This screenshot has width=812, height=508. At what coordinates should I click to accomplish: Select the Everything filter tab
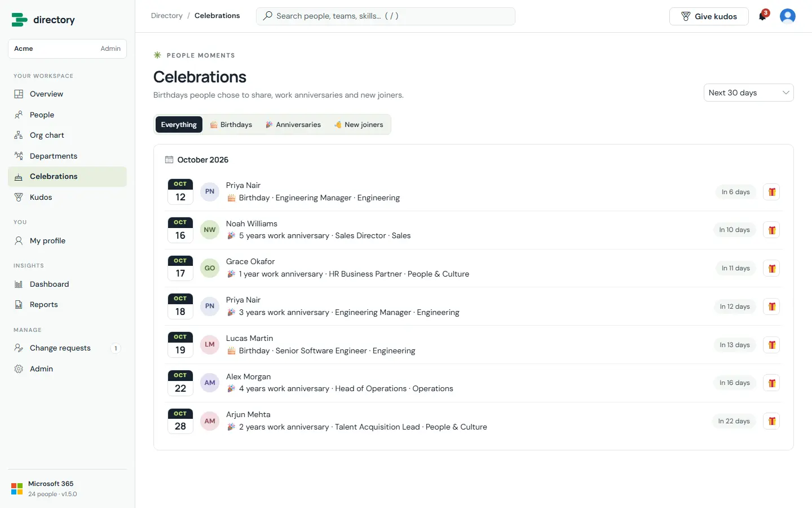click(x=179, y=125)
